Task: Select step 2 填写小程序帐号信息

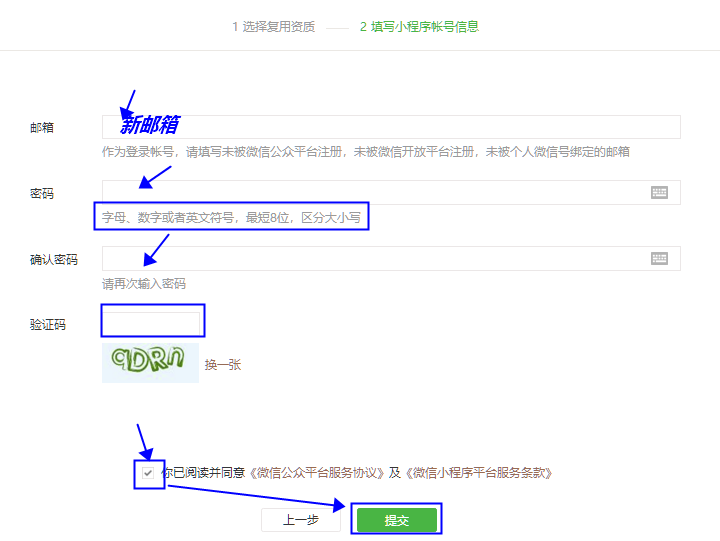Action: pyautogui.click(x=419, y=27)
